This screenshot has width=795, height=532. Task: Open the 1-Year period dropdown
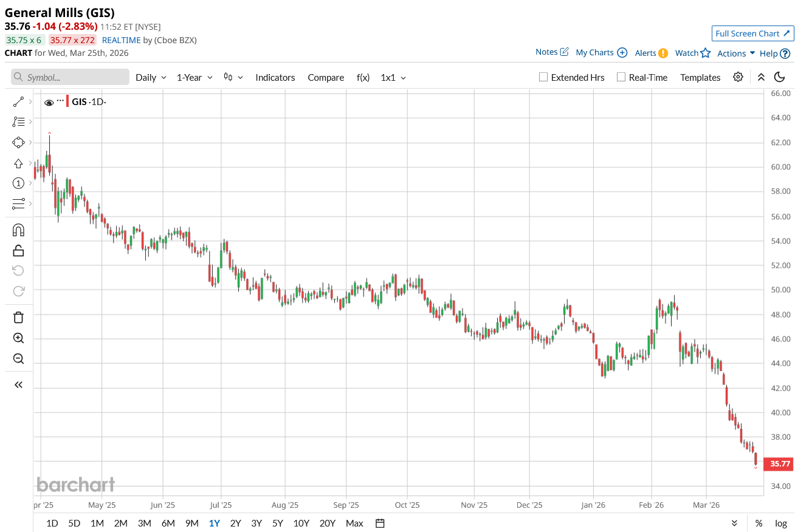tap(194, 77)
